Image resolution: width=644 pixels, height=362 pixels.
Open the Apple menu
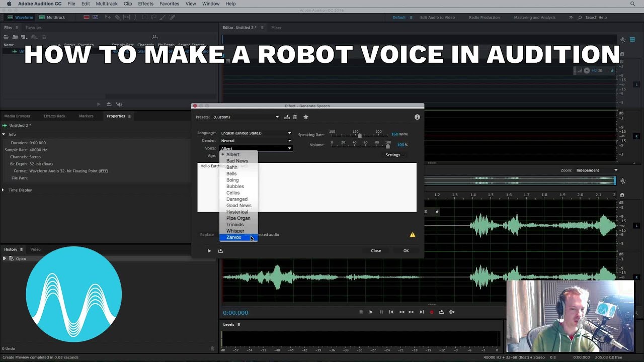click(x=9, y=4)
